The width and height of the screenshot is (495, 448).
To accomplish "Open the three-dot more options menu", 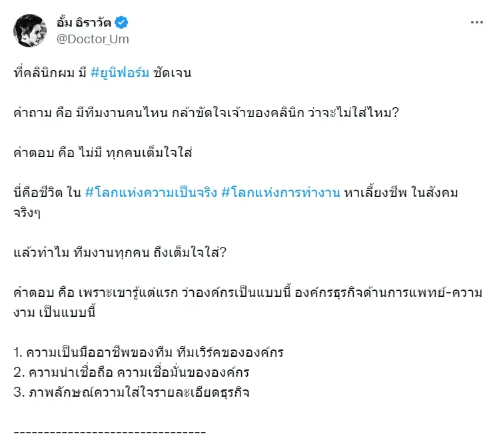I will 477,23.
